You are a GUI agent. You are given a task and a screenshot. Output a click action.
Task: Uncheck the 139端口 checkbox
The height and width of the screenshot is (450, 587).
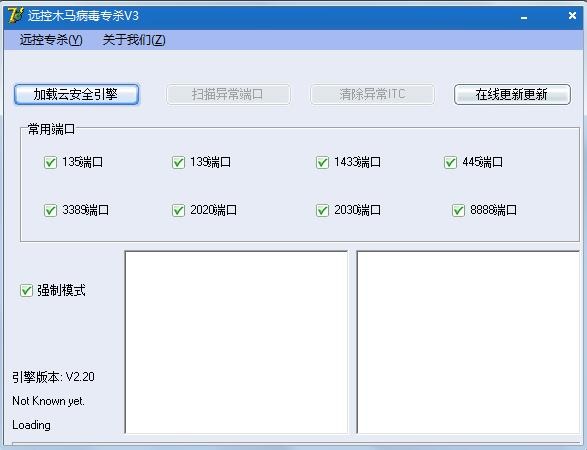[x=178, y=162]
